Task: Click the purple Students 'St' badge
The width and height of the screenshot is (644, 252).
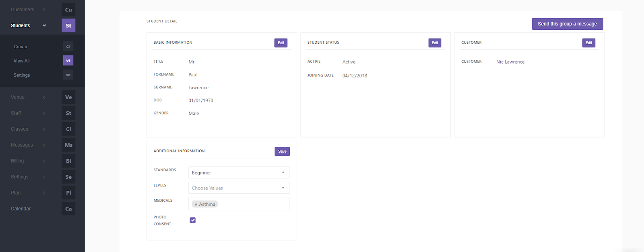Action: 68,25
